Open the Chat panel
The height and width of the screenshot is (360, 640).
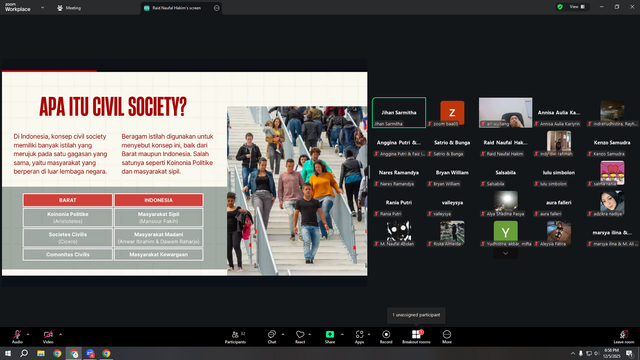coord(272,337)
